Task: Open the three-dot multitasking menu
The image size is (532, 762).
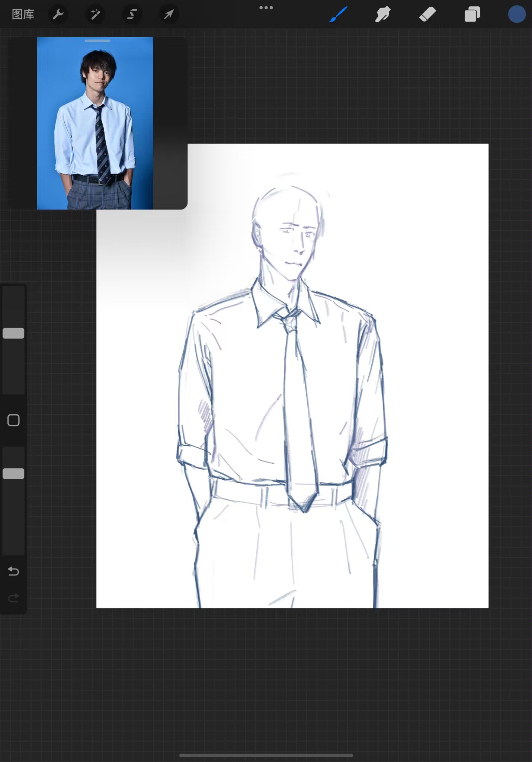Action: click(266, 8)
